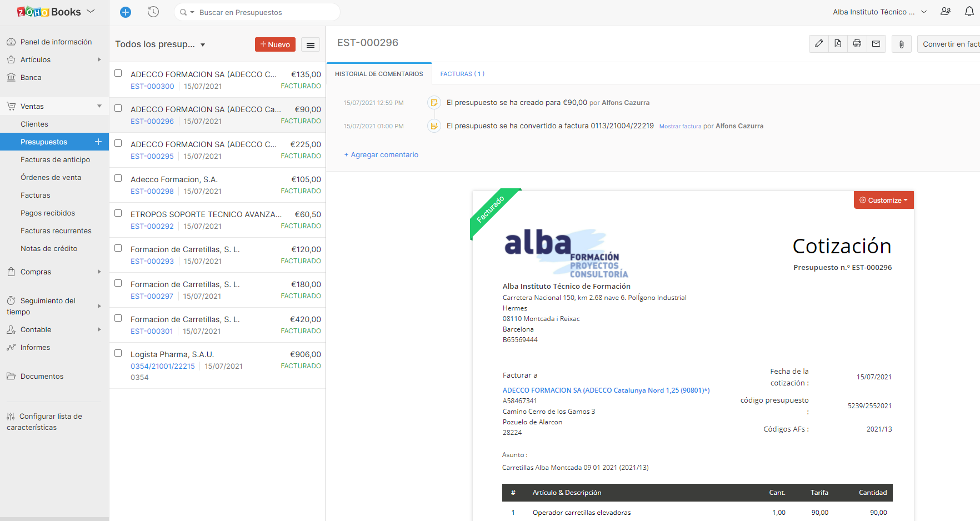The image size is (980, 521).
Task: Open the Customize dropdown
Action: 883,200
